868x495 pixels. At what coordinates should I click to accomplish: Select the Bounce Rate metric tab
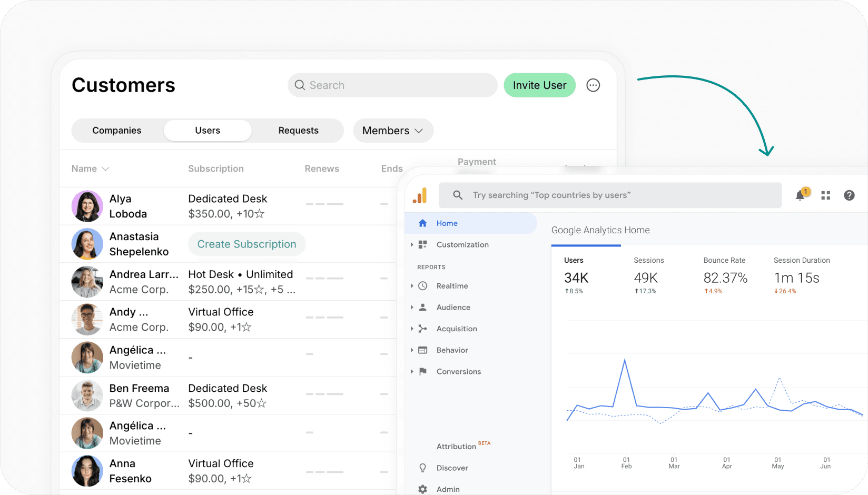(725, 275)
